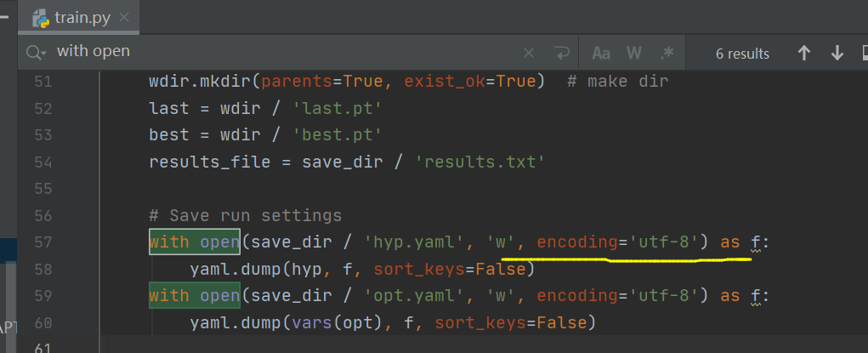868x353 pixels.
Task: Click highlighted 'with open' on line 59
Action: 195,295
